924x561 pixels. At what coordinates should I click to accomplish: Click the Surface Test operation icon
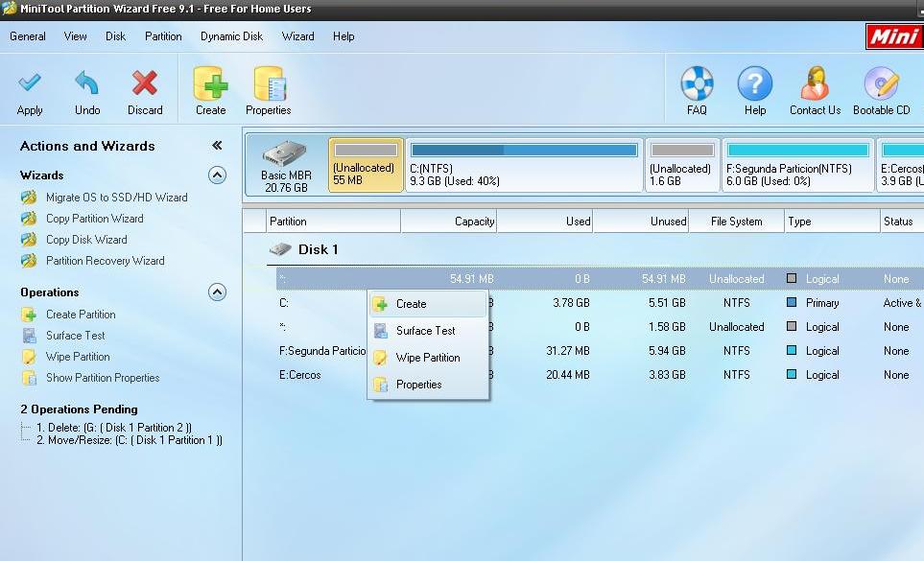tap(29, 336)
